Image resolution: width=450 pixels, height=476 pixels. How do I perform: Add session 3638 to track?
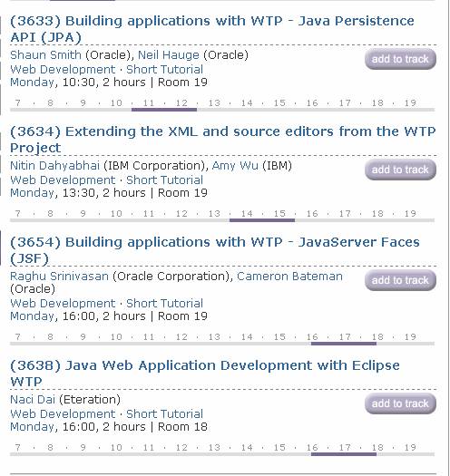click(x=400, y=403)
